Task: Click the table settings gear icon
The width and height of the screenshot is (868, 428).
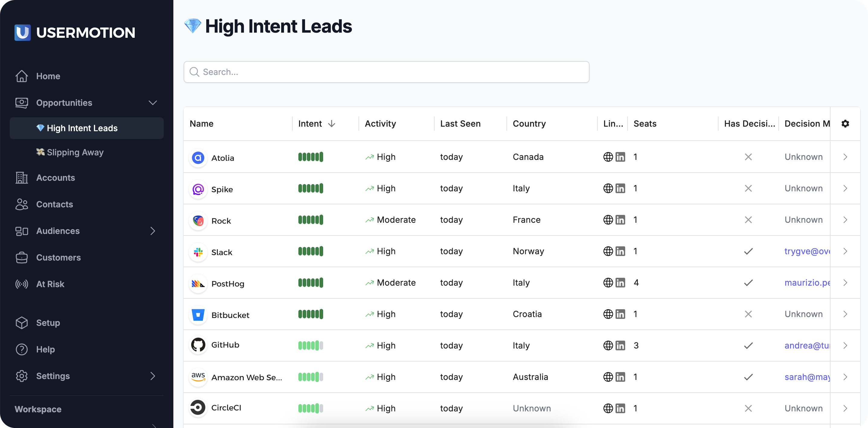Action: click(845, 124)
